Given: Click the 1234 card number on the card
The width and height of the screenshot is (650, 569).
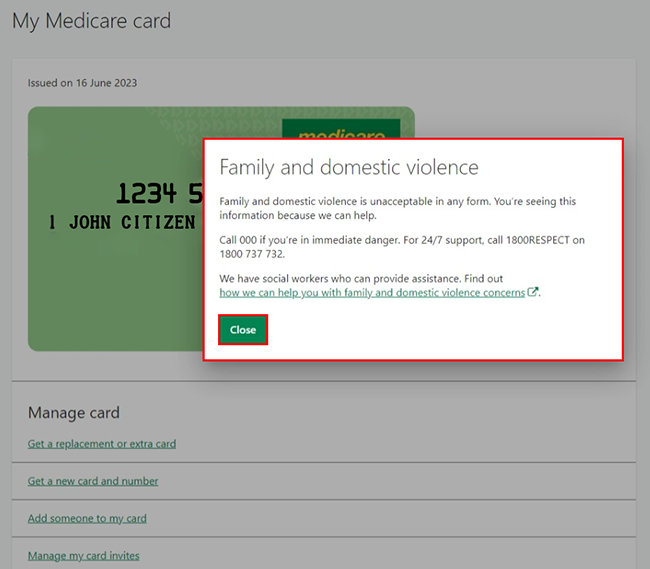Looking at the screenshot, I should 146,193.
